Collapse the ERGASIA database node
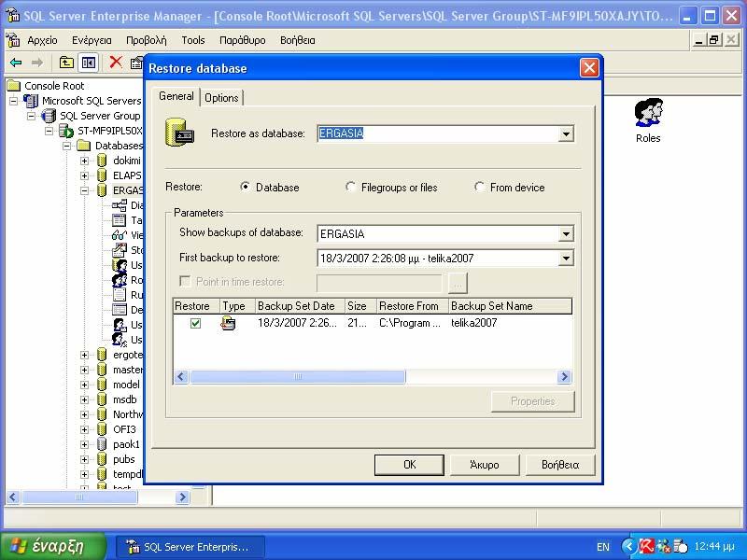The width and height of the screenshot is (747, 560). [84, 190]
